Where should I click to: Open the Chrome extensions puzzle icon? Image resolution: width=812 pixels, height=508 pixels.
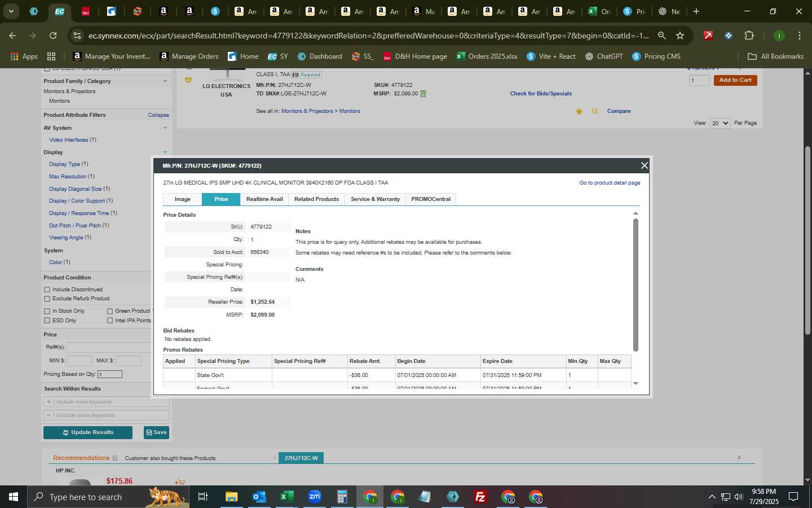[x=749, y=36]
